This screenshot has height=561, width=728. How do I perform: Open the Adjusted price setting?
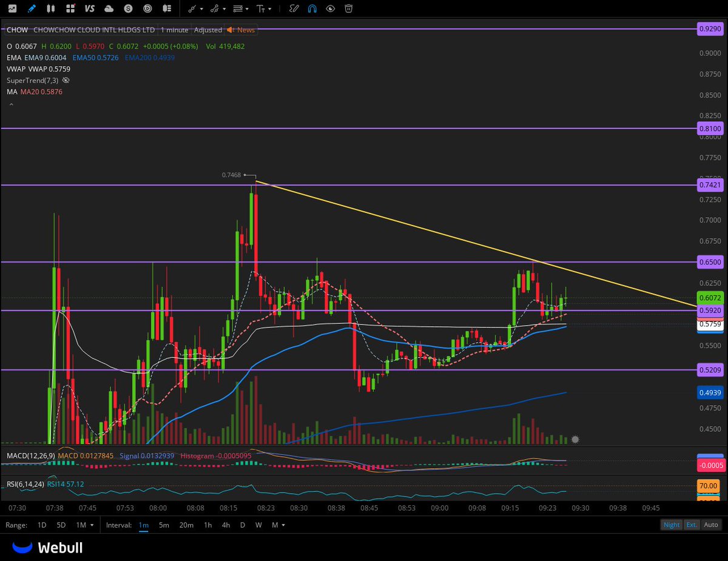tap(208, 29)
